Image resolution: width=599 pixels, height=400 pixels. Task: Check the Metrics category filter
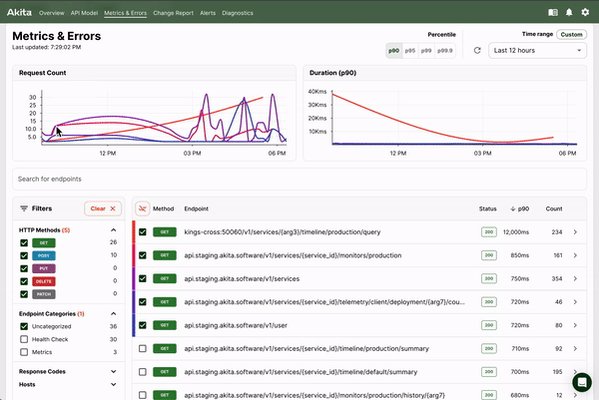(x=24, y=352)
